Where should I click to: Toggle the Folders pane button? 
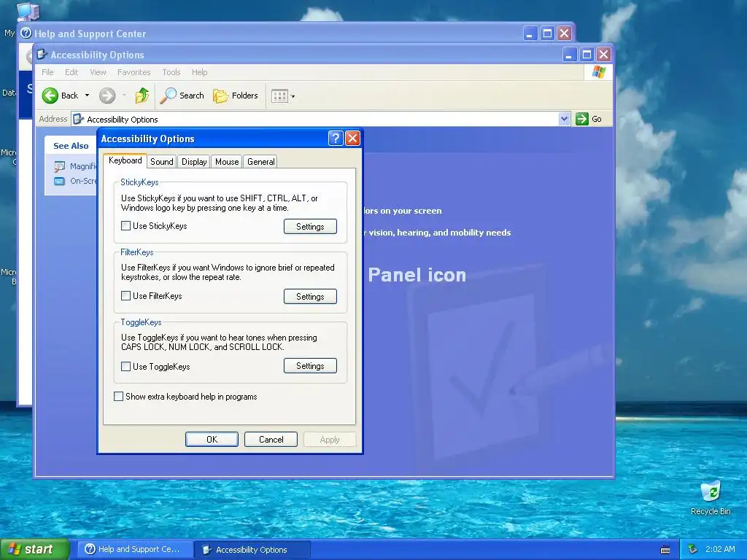(x=235, y=96)
